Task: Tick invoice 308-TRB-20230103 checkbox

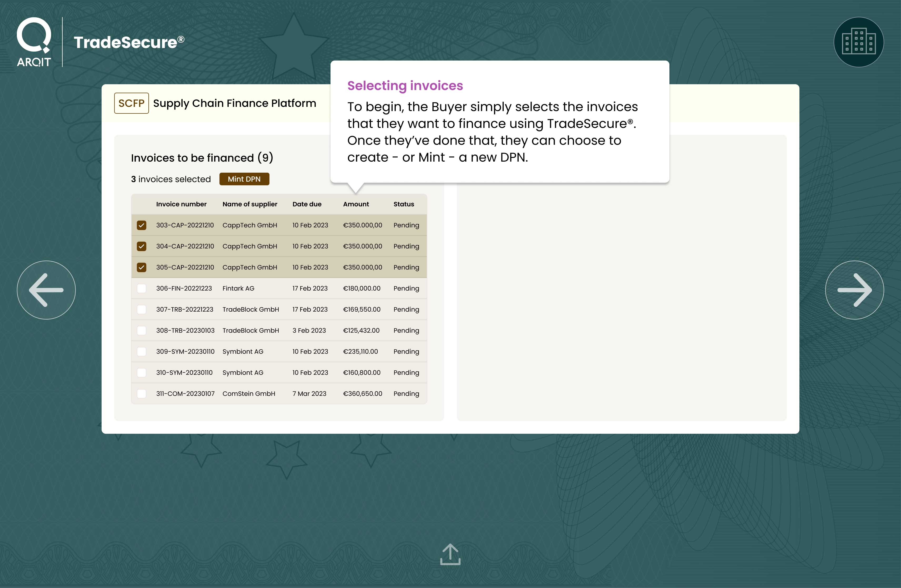Action: [142, 331]
